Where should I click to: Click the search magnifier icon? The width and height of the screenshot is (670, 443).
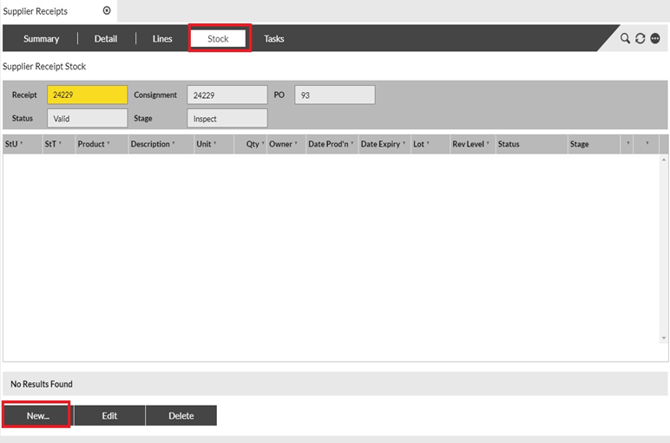click(x=625, y=39)
